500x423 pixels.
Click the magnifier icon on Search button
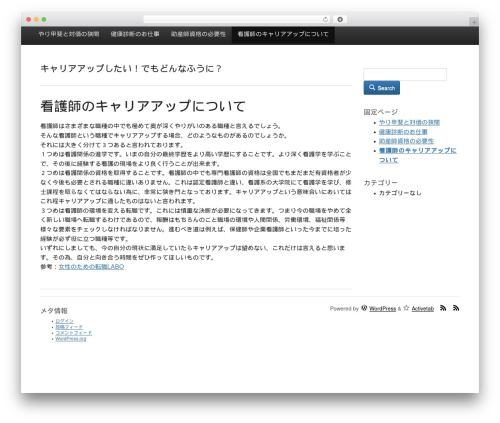click(372, 88)
